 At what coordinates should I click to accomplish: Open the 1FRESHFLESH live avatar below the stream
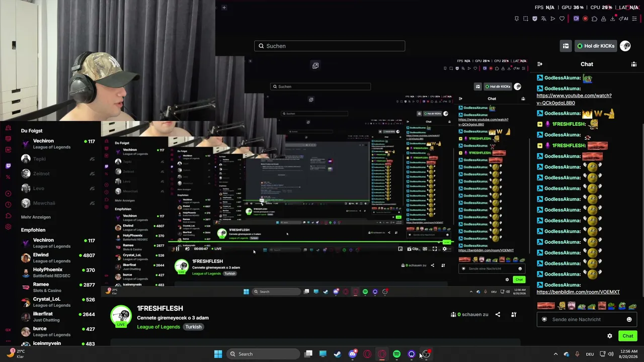tap(121, 316)
